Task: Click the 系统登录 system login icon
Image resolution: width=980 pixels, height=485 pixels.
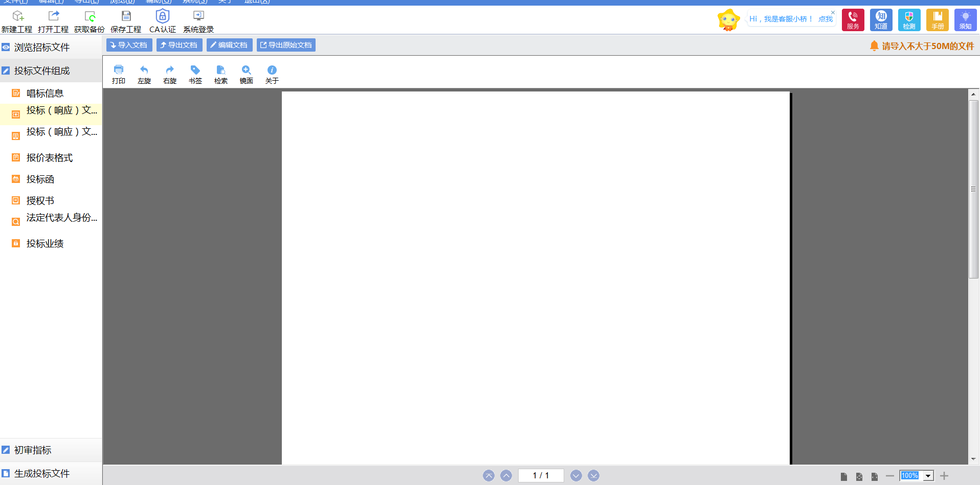Action: [x=198, y=21]
